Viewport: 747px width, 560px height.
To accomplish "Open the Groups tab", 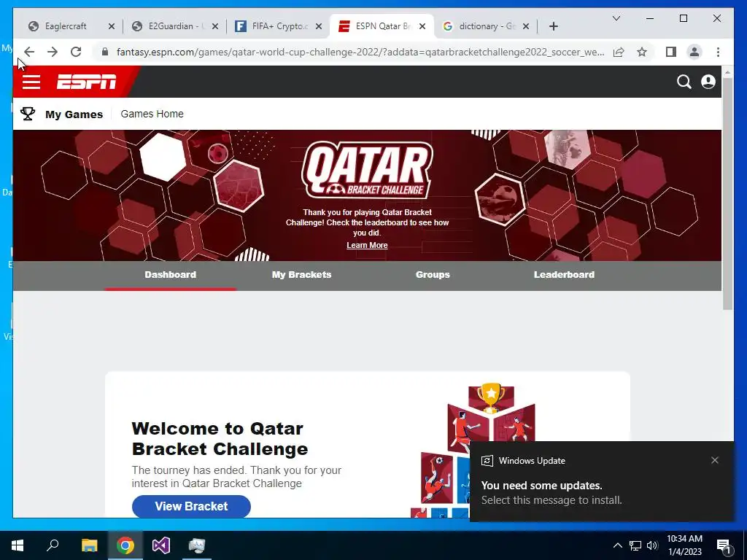I will tap(433, 275).
